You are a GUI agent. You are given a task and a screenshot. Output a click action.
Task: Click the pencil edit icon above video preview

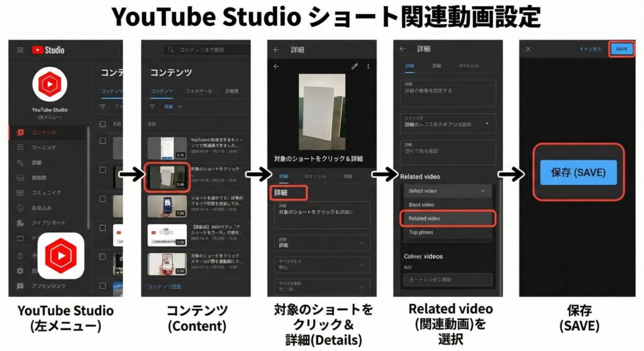click(x=355, y=66)
